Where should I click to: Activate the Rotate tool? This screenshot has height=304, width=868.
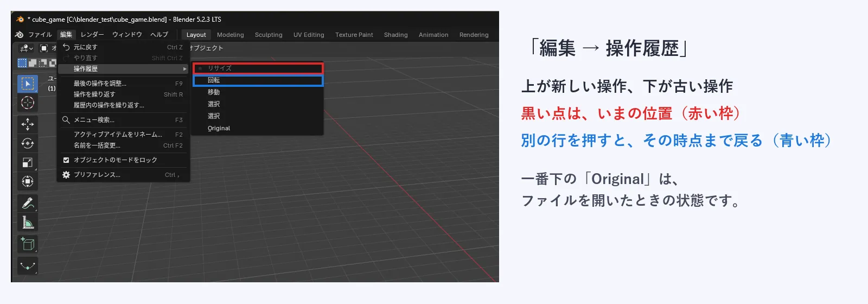pos(28,143)
